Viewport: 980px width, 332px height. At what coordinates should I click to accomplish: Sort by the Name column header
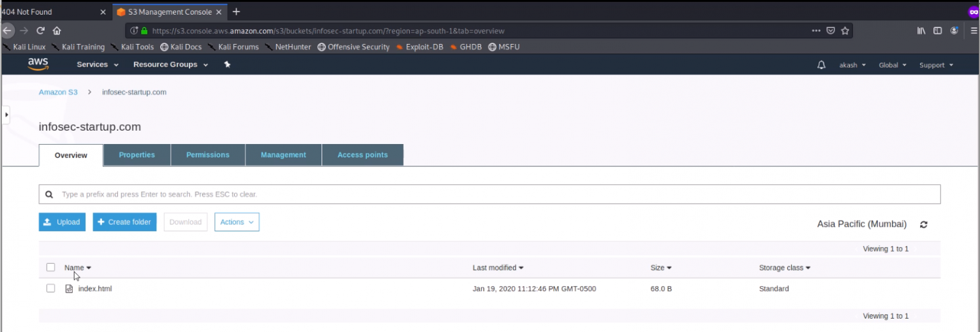[78, 268]
